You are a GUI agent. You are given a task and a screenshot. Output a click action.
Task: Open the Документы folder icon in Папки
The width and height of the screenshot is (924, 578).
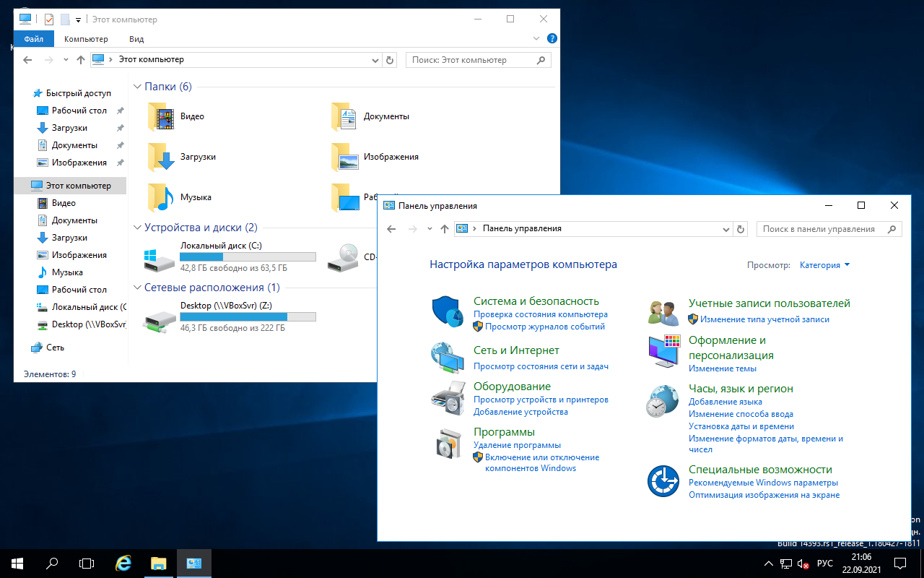[345, 116]
